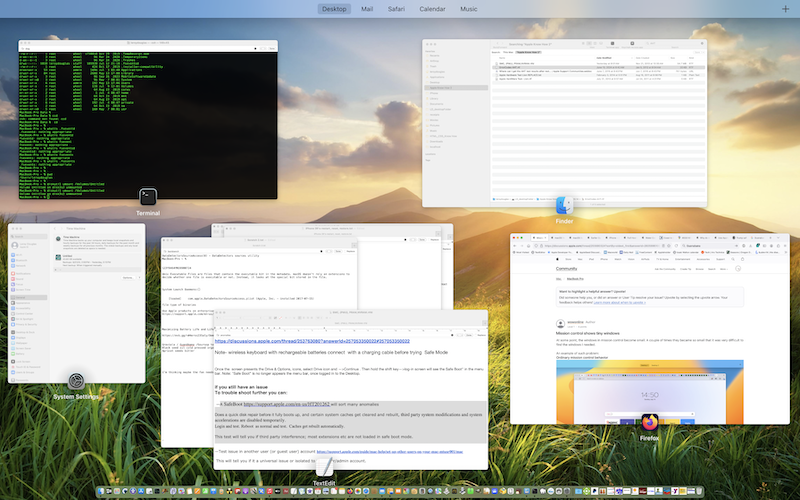Switch to the Music space
The height and width of the screenshot is (500, 800).
pos(468,9)
